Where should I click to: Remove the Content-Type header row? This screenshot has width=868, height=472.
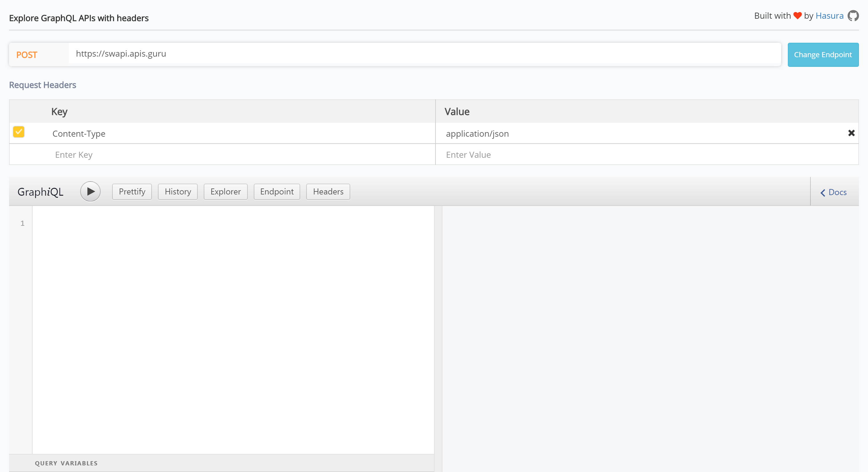(x=851, y=133)
